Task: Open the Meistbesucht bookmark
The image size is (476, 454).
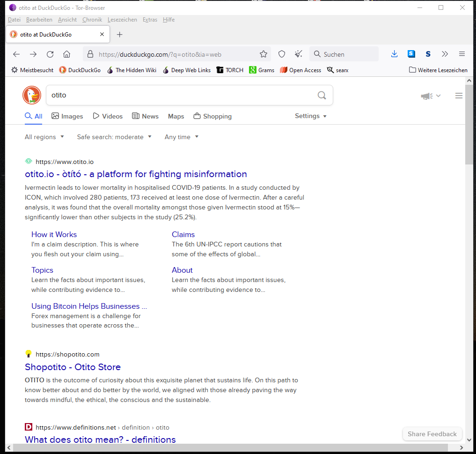Action: (x=32, y=70)
